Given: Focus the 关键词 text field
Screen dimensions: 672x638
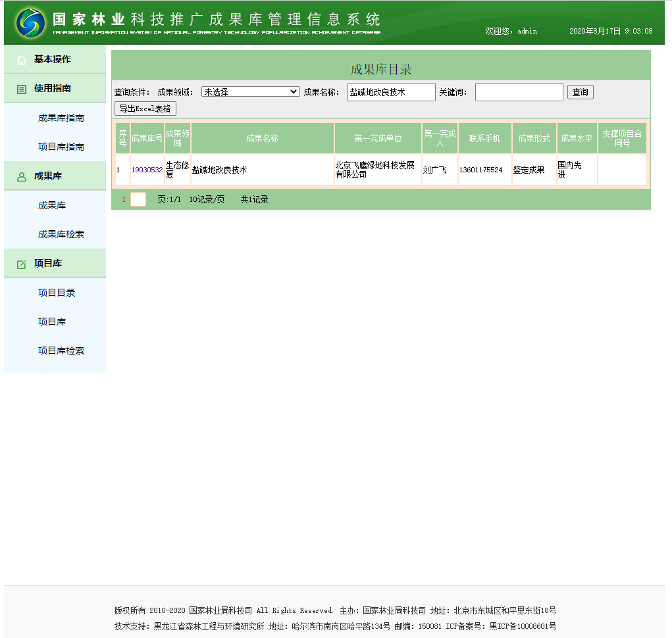Looking at the screenshot, I should [519, 92].
